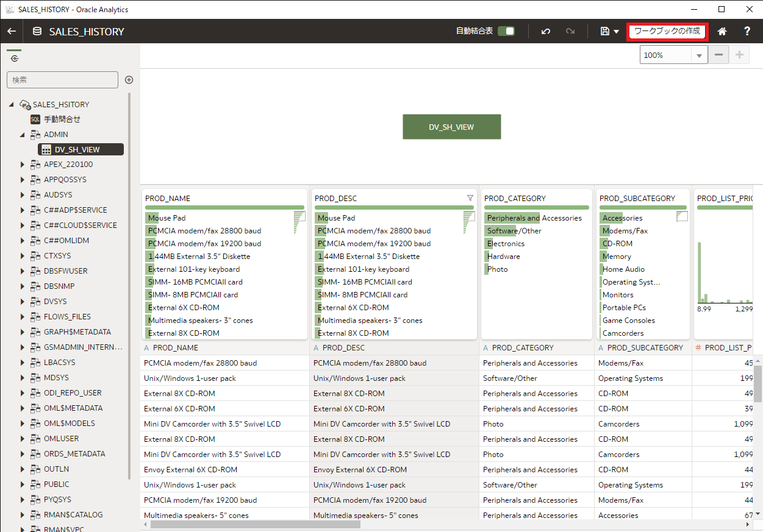Click the redo icon
This screenshot has height=532, width=763.
[x=570, y=31]
